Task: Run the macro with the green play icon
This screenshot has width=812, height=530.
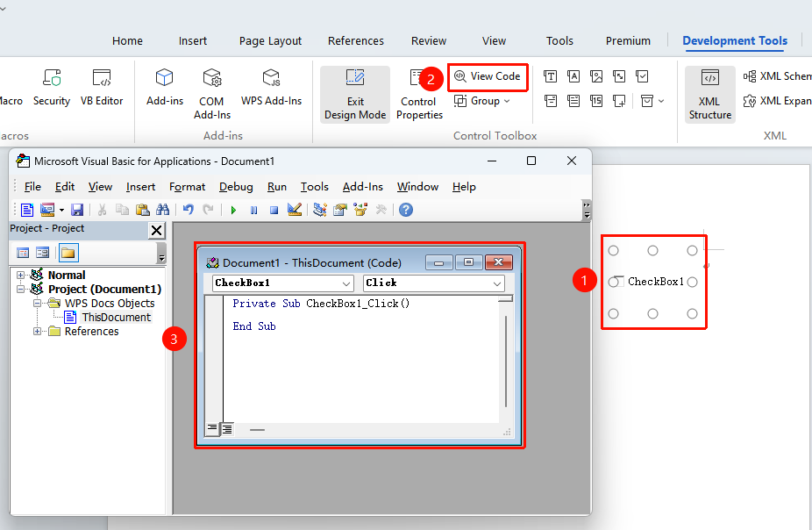Action: coord(233,210)
